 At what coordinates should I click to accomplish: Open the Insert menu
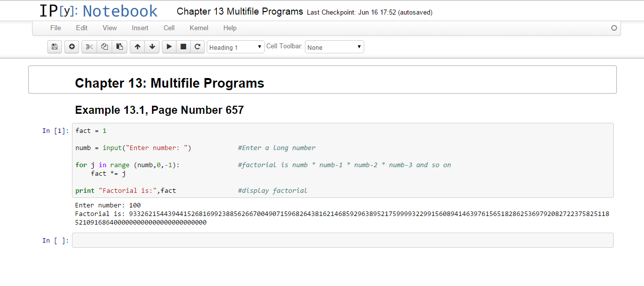pos(140,28)
